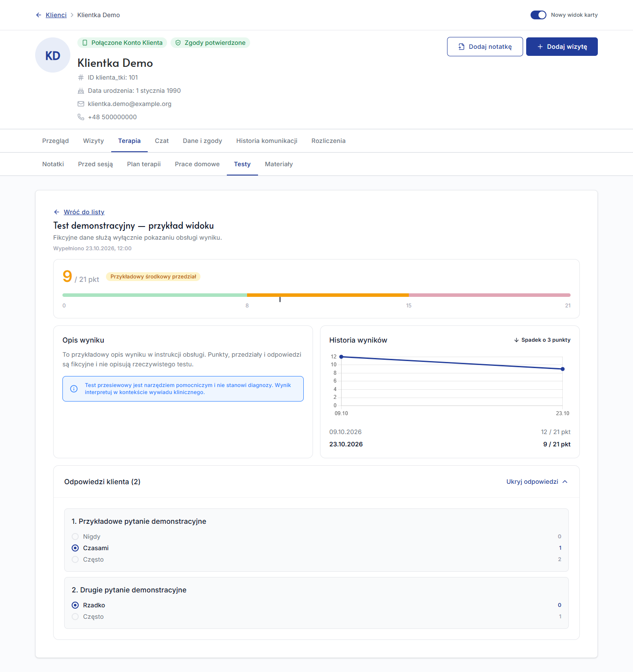The image size is (633, 672).
Task: Switch to the Notatki subtab
Action: 53,164
